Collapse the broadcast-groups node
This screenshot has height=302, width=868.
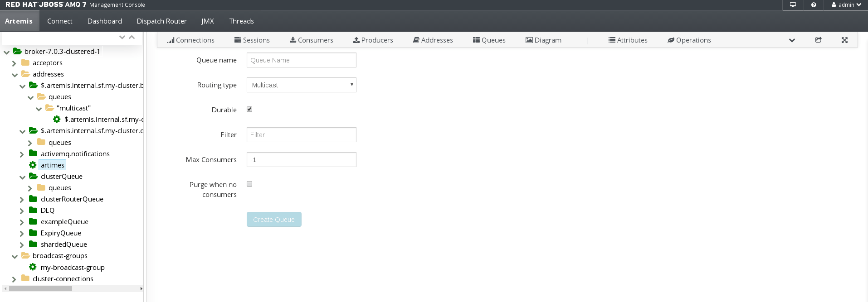15,256
